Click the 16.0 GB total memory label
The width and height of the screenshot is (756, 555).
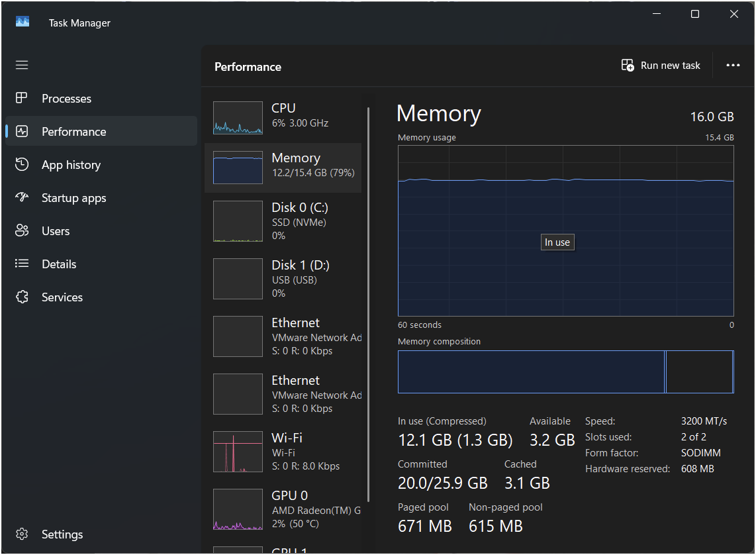tap(712, 117)
